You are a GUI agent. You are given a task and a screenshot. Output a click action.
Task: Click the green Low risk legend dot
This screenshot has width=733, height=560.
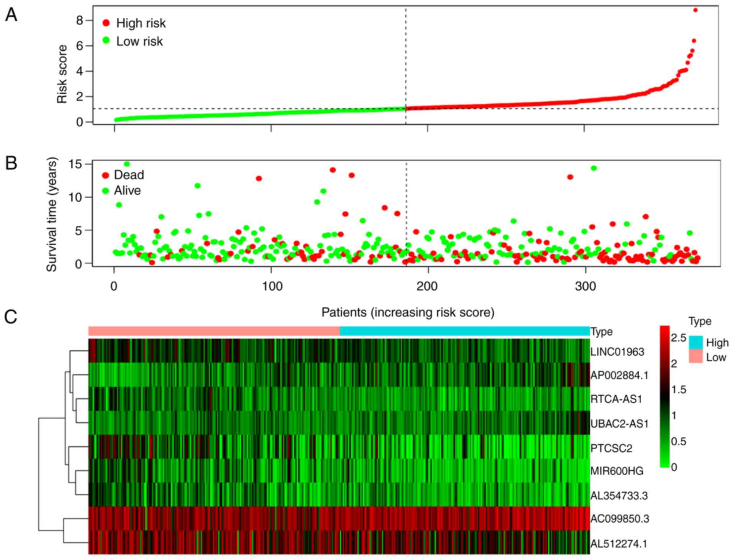[x=106, y=41]
